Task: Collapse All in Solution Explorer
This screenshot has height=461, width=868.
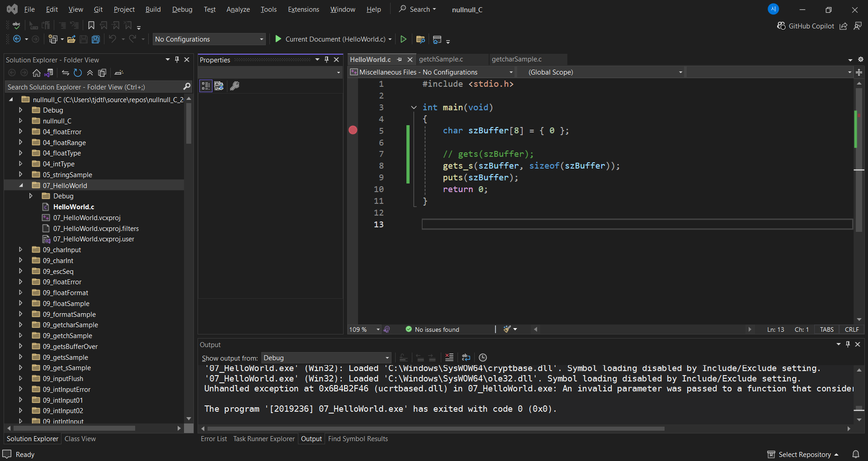Action: pos(90,73)
